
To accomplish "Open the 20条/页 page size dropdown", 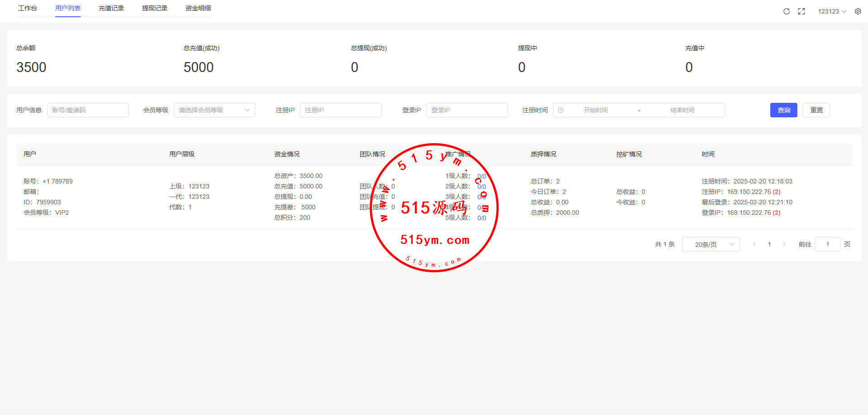I will (711, 244).
